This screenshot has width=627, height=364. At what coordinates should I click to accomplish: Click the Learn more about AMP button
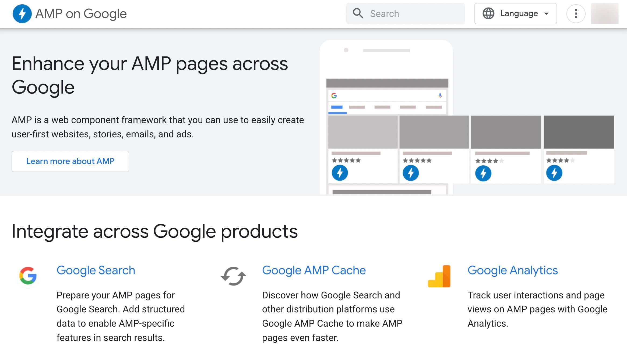tap(70, 161)
